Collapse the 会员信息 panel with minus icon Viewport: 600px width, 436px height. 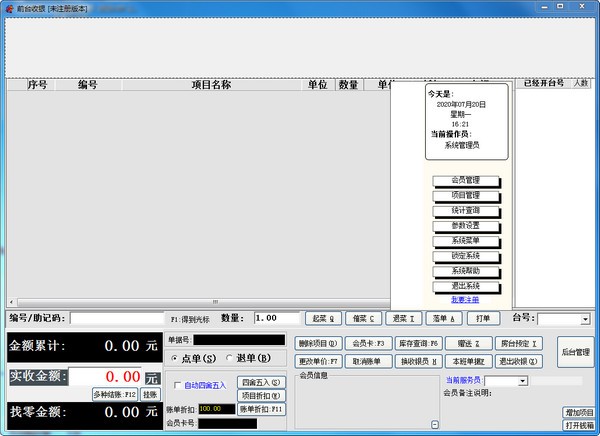click(x=435, y=425)
